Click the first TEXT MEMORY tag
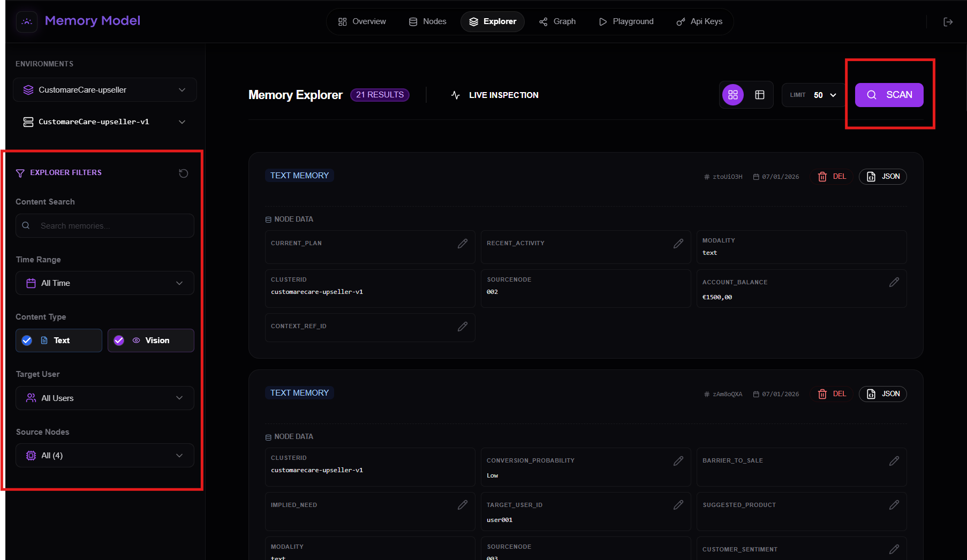Screen dimensions: 967x560 click(299, 176)
